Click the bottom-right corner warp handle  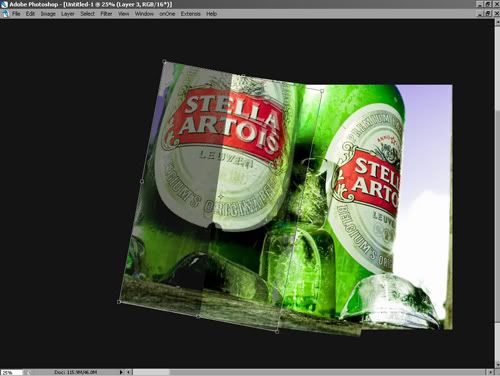coord(277,332)
